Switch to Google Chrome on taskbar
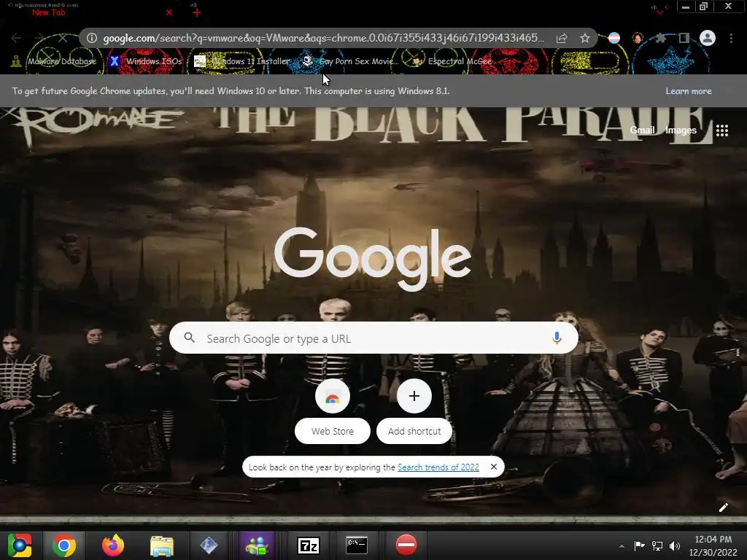747x560 pixels. 64,545
